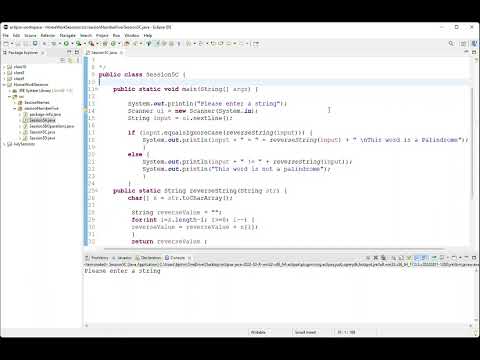
Task: Click the green Debug toolbar icon
Action: [x=54, y=44]
